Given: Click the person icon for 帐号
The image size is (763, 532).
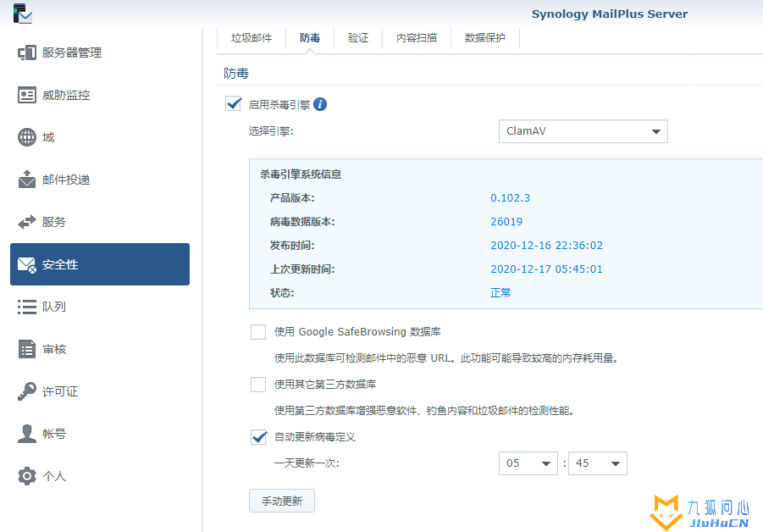Looking at the screenshot, I should [x=27, y=434].
